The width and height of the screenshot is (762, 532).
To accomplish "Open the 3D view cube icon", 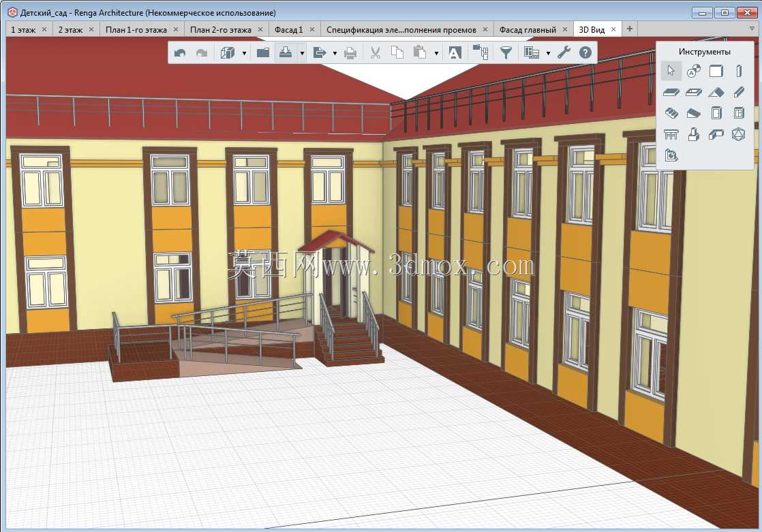I will coord(228,52).
